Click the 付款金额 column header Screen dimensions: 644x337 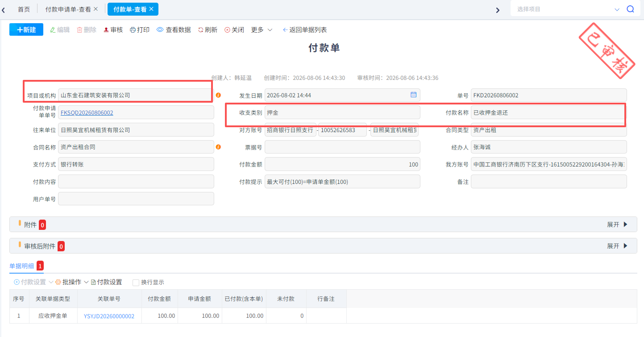pos(159,299)
